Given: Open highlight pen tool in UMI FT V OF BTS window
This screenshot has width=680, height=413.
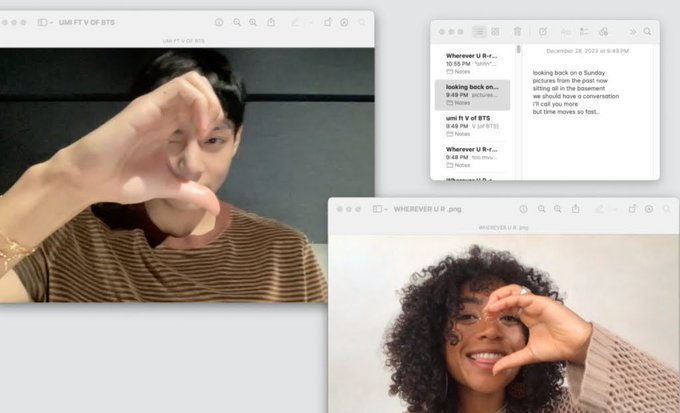Looking at the screenshot, I should (x=295, y=22).
